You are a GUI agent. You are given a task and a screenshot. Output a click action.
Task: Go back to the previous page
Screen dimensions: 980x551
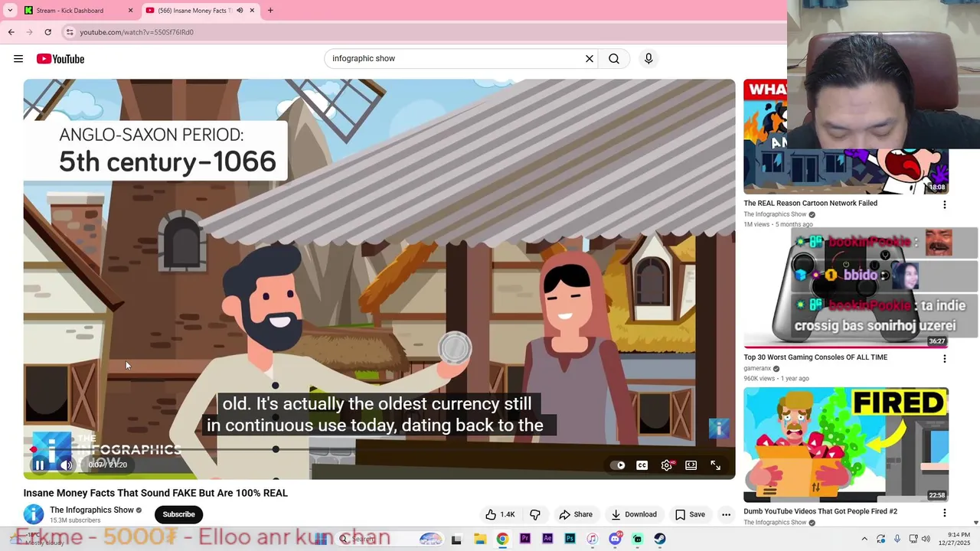(x=11, y=32)
